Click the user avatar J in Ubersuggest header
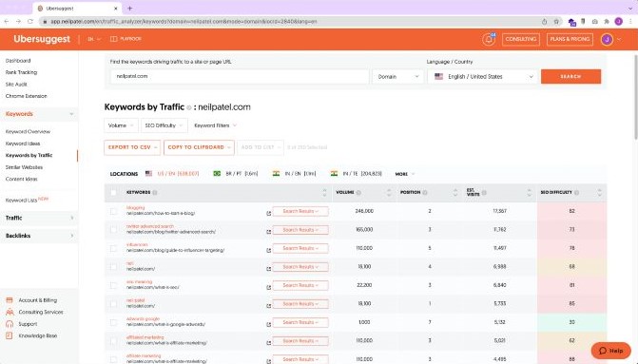This screenshot has width=638, height=364. (x=607, y=40)
